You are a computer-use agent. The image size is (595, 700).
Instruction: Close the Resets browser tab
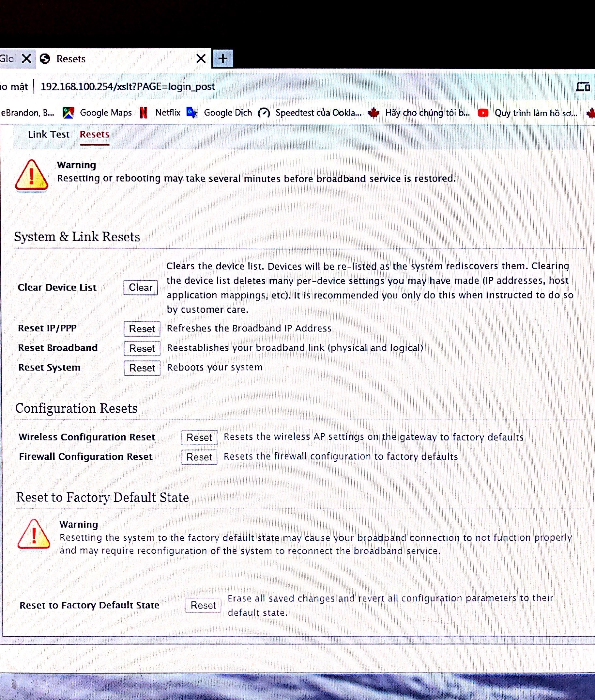tap(201, 59)
